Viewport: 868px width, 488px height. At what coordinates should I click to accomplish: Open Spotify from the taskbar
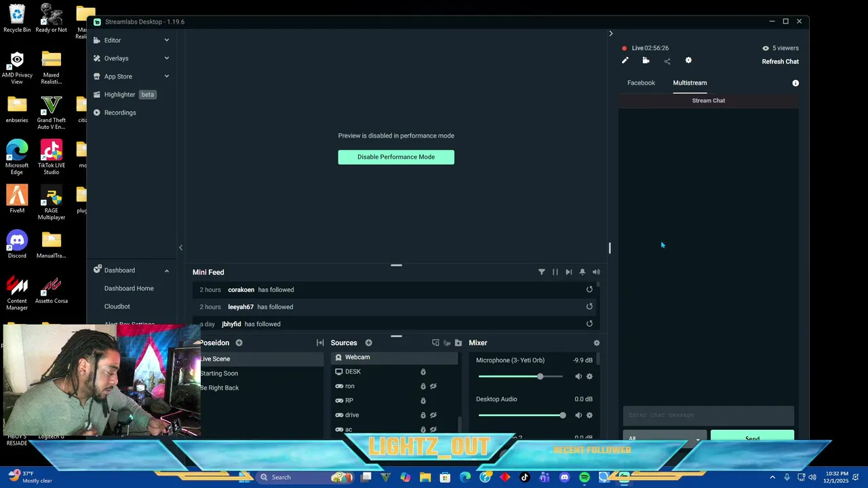point(585,477)
